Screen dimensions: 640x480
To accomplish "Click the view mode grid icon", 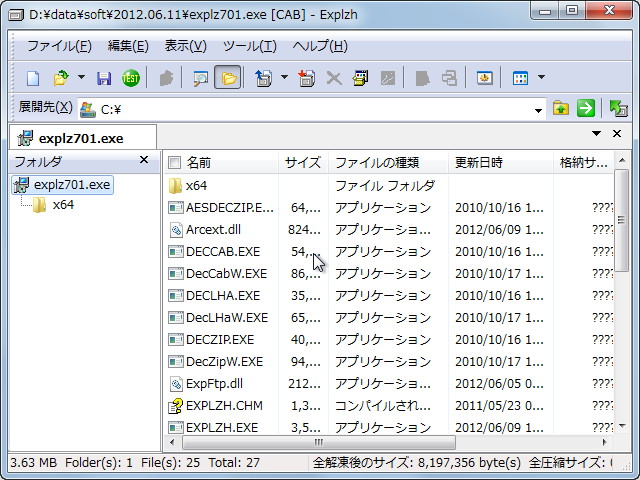I will [520, 78].
